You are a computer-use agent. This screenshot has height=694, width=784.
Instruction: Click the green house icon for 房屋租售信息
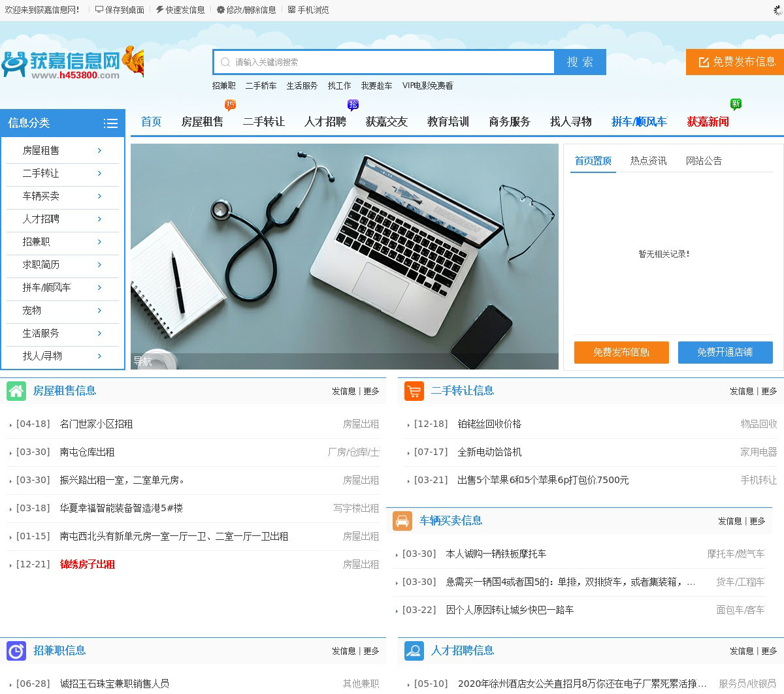tap(16, 391)
